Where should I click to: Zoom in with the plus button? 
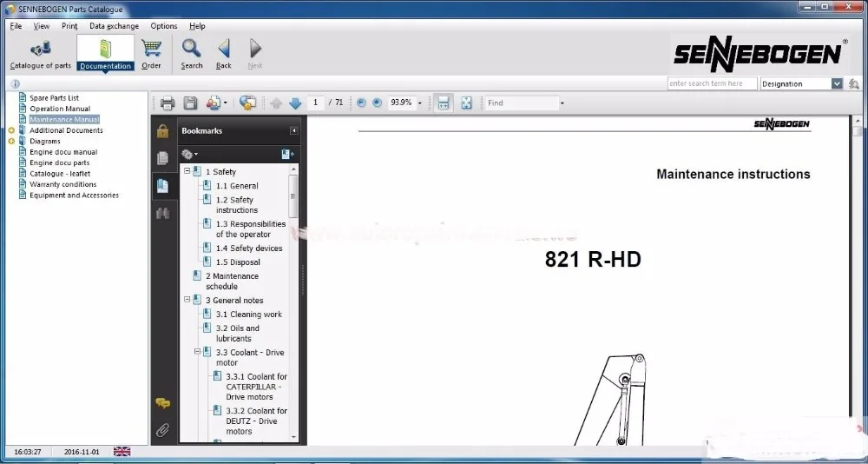point(377,103)
